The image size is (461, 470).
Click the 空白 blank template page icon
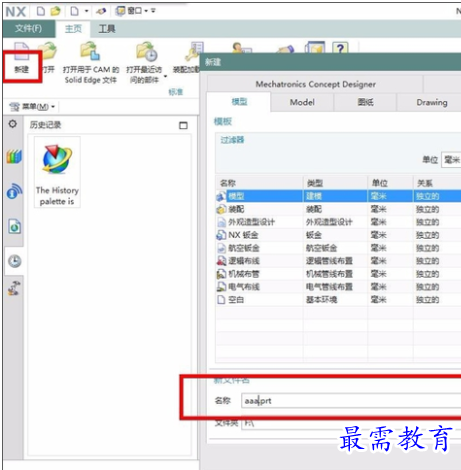(x=221, y=300)
